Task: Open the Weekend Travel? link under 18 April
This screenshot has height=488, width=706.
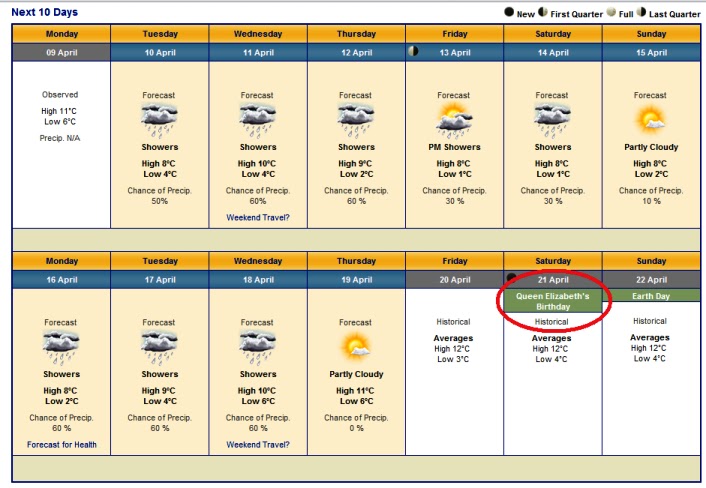Action: click(258, 445)
